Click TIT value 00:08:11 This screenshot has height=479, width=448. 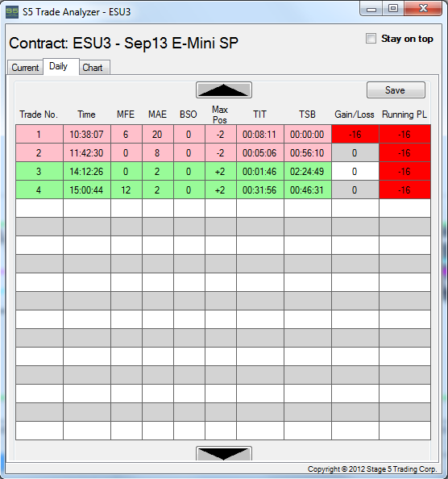point(260,134)
